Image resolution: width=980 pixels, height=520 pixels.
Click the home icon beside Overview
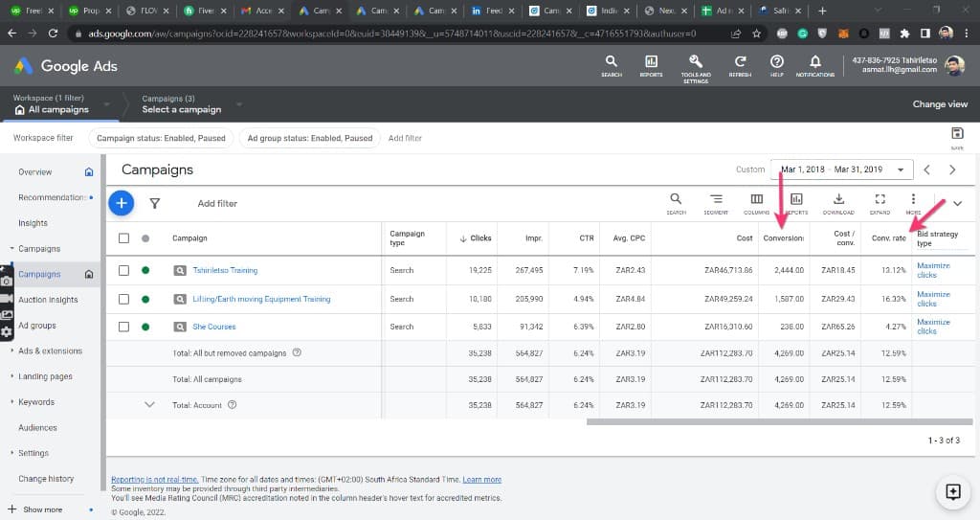[89, 172]
